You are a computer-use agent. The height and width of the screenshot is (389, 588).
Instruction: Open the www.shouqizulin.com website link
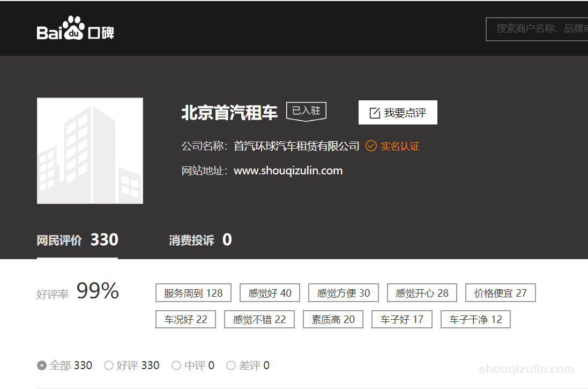(x=288, y=171)
